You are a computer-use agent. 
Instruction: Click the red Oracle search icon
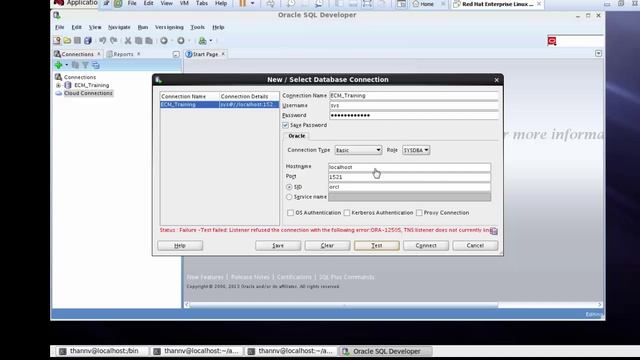coord(552,41)
